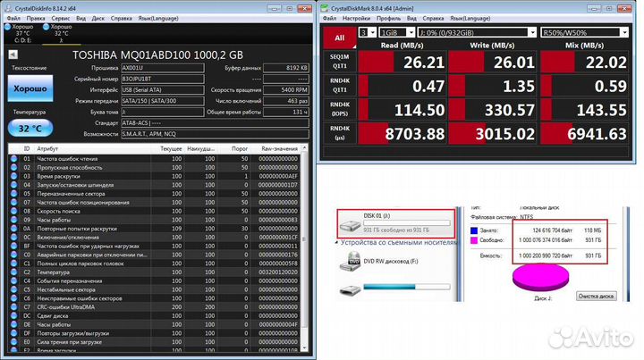Click the 3015.02 write latency result
The width and height of the screenshot is (644, 360).
pyautogui.click(x=493, y=133)
